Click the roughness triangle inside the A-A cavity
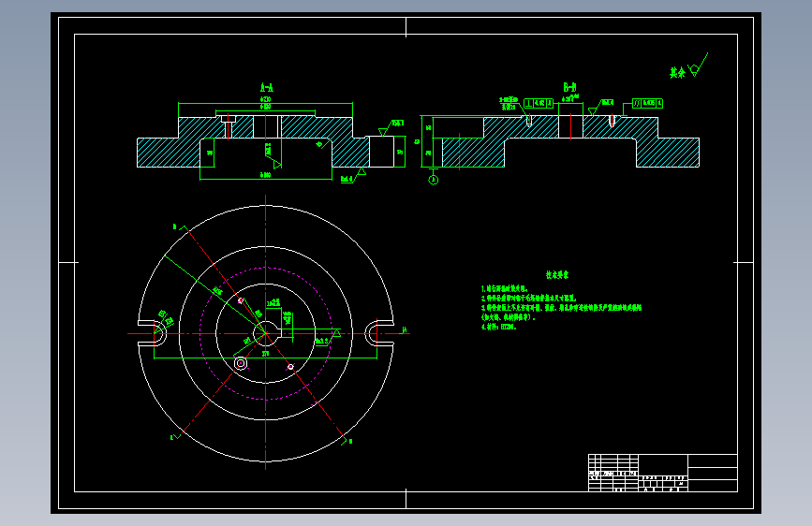 point(276,164)
